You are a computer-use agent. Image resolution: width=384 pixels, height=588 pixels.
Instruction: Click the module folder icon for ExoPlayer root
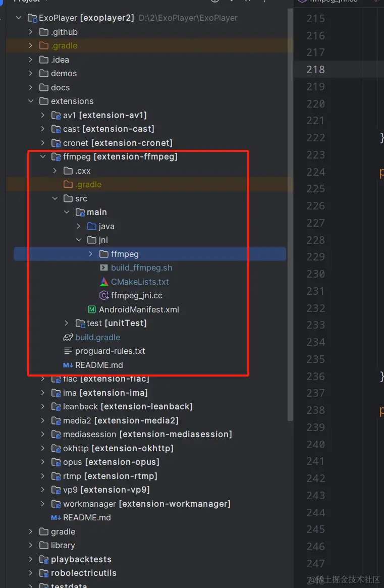[32, 18]
